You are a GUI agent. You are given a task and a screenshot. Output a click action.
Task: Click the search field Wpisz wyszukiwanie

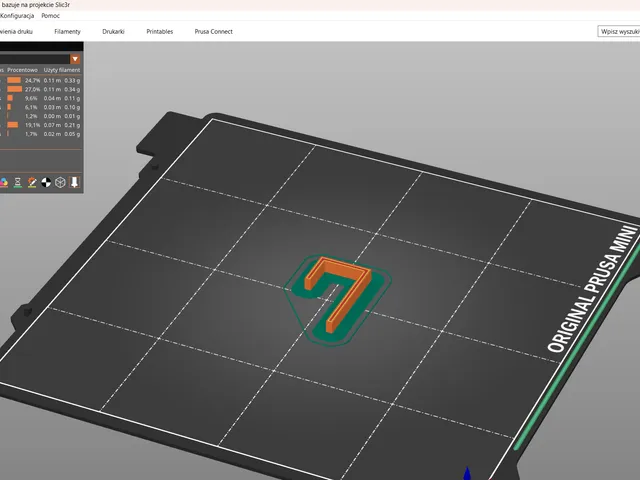(x=619, y=31)
